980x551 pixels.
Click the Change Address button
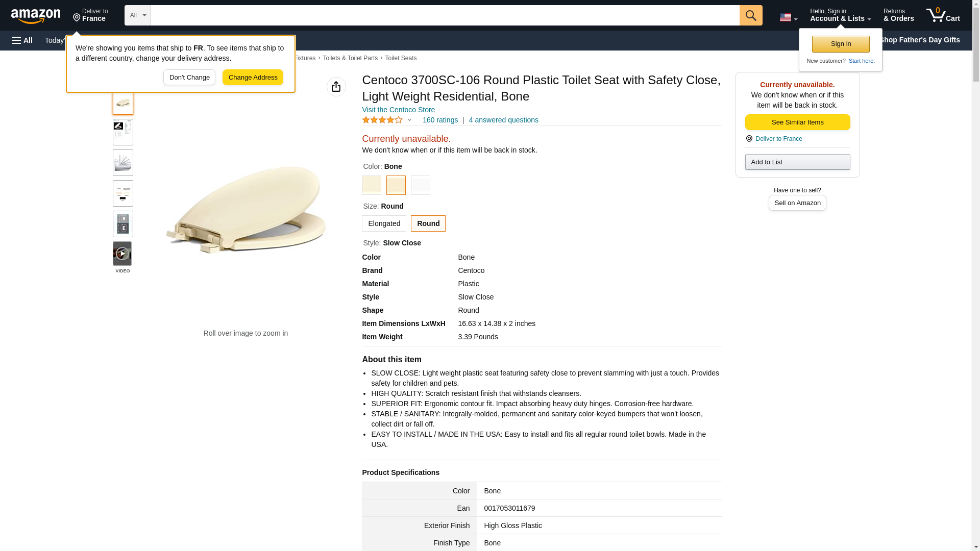(253, 78)
